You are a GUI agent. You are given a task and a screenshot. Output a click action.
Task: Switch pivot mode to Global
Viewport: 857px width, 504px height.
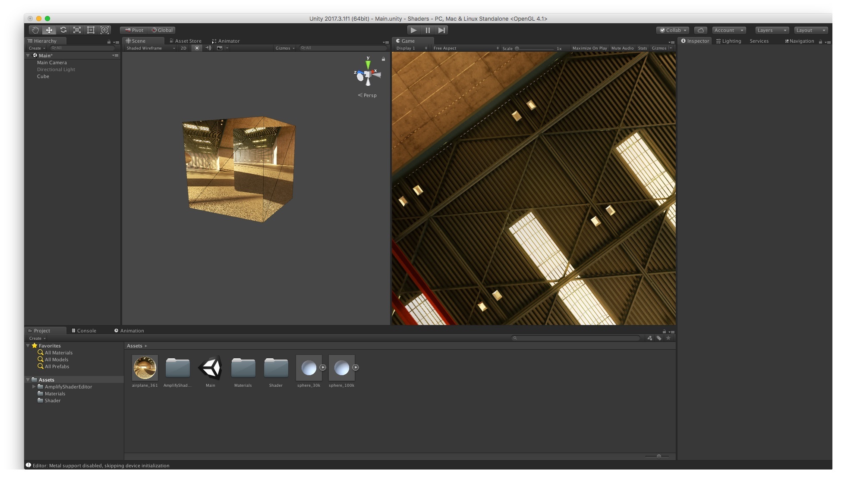click(162, 30)
